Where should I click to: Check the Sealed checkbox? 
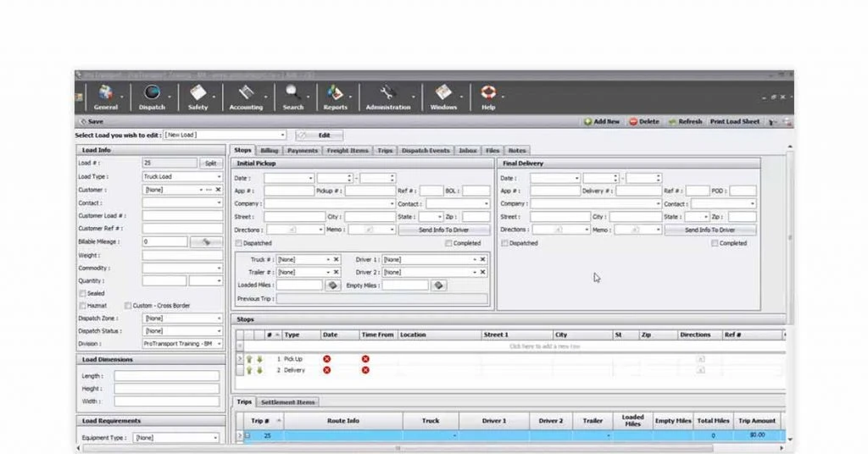(x=82, y=293)
